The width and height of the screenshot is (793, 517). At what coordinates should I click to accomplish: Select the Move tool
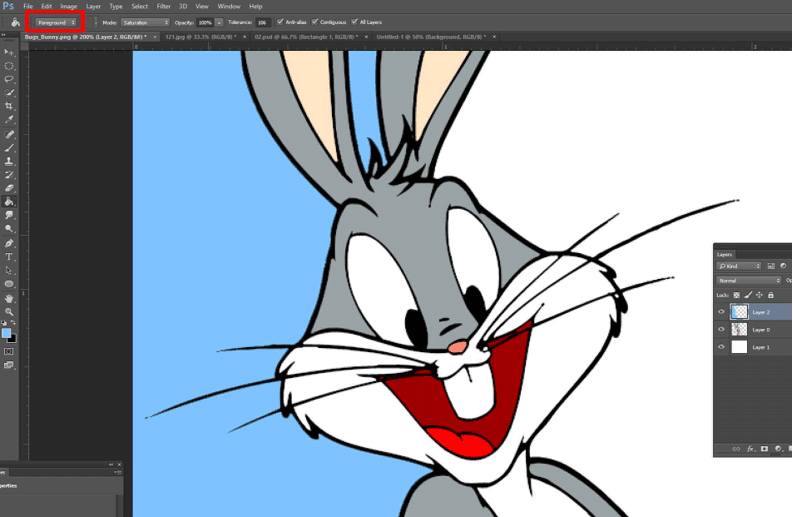point(9,53)
